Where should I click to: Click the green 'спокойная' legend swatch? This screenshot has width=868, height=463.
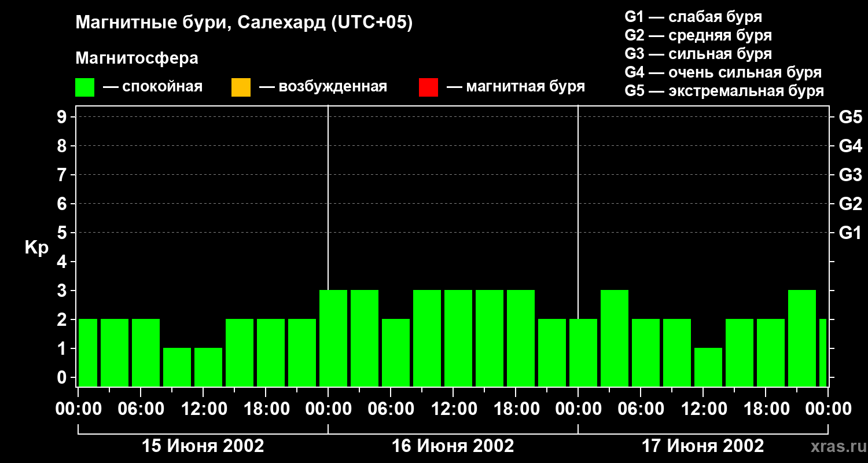[x=85, y=87]
